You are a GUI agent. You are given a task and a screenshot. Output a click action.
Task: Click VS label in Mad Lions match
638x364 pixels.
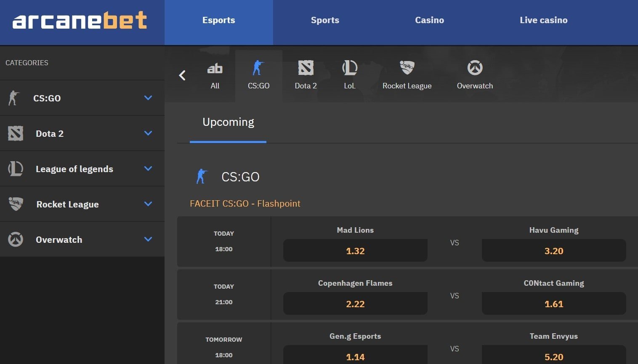[x=455, y=243]
